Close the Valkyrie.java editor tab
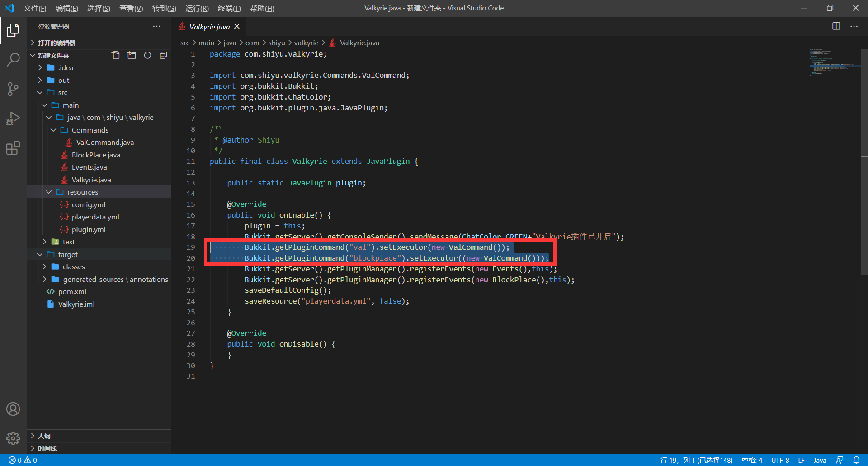Viewport: 868px width, 466px height. click(x=237, y=27)
